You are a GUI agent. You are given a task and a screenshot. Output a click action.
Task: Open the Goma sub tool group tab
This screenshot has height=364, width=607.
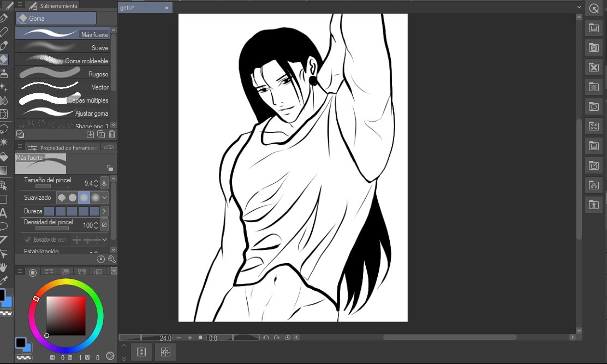[56, 18]
